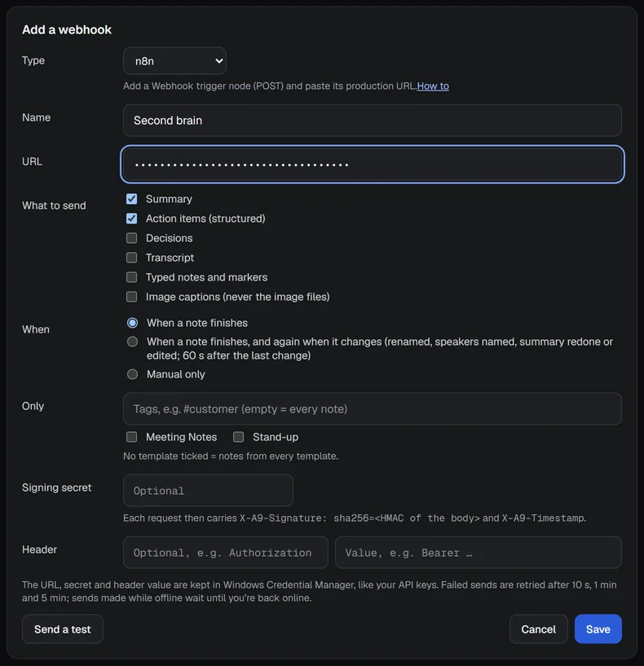Choose finishes and again when it changes option
This screenshot has height=666, width=644.
pyautogui.click(x=133, y=342)
